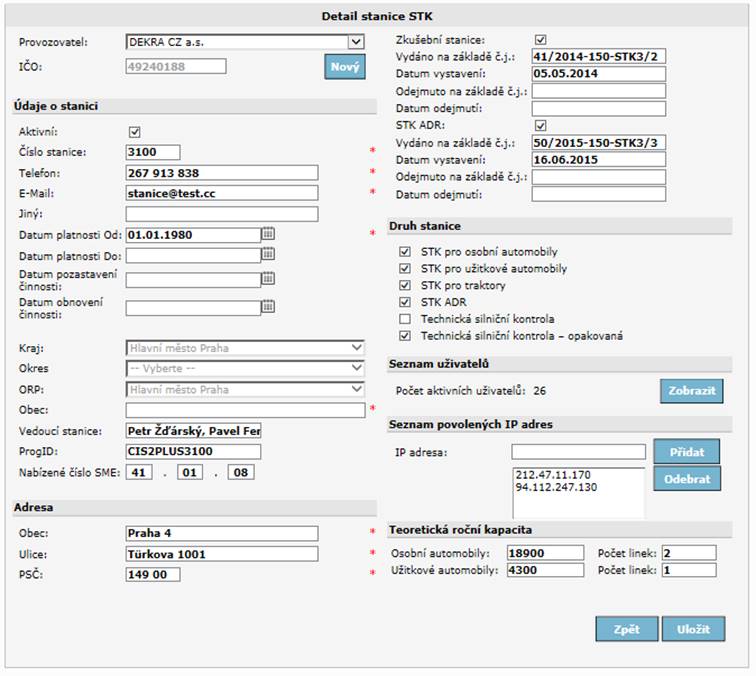Click the Zpět button
Viewport: 756px width, 676px height.
(627, 629)
